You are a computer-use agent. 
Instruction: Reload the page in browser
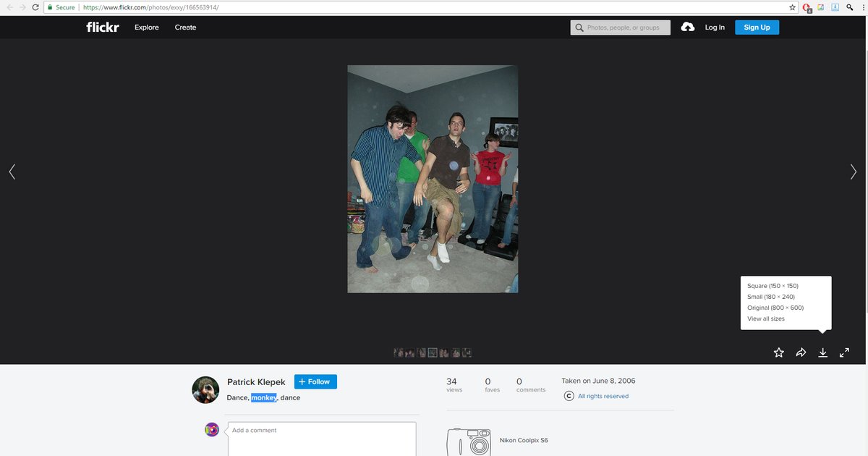[x=35, y=7]
